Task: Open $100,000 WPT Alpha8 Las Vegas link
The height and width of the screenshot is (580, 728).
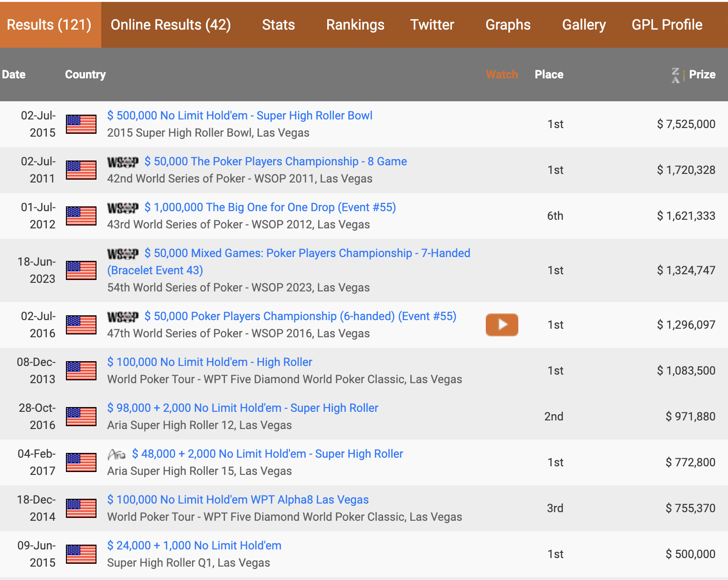Action: (x=238, y=500)
